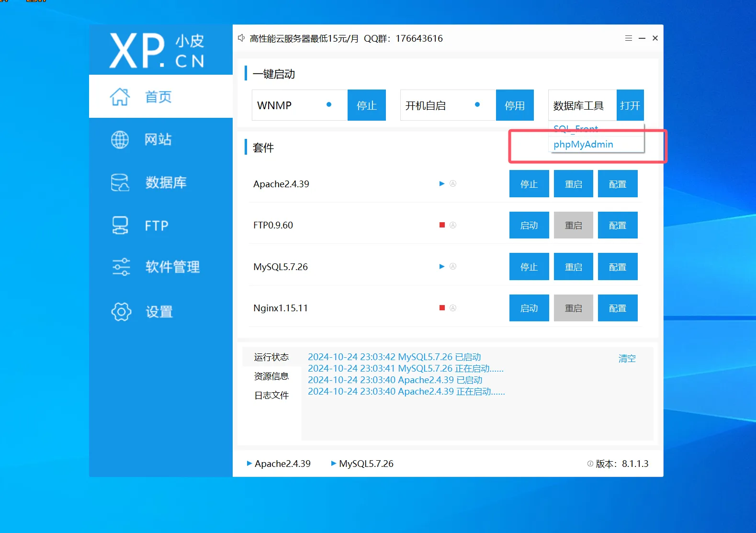The height and width of the screenshot is (533, 756).
Task: Switch to 运行状态 log tab
Action: (271, 357)
